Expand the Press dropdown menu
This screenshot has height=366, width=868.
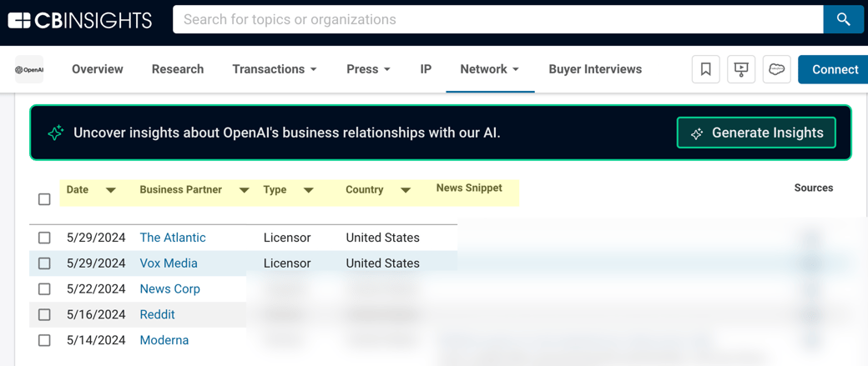point(369,69)
